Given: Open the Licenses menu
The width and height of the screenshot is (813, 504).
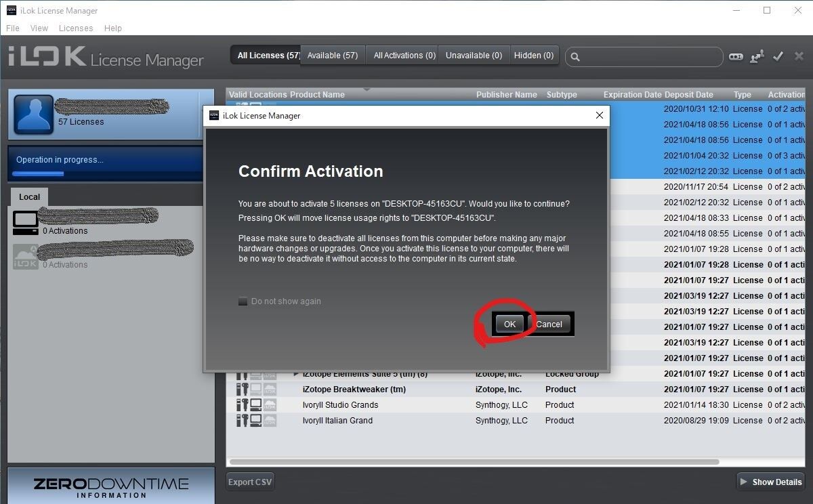Looking at the screenshot, I should tap(76, 28).
